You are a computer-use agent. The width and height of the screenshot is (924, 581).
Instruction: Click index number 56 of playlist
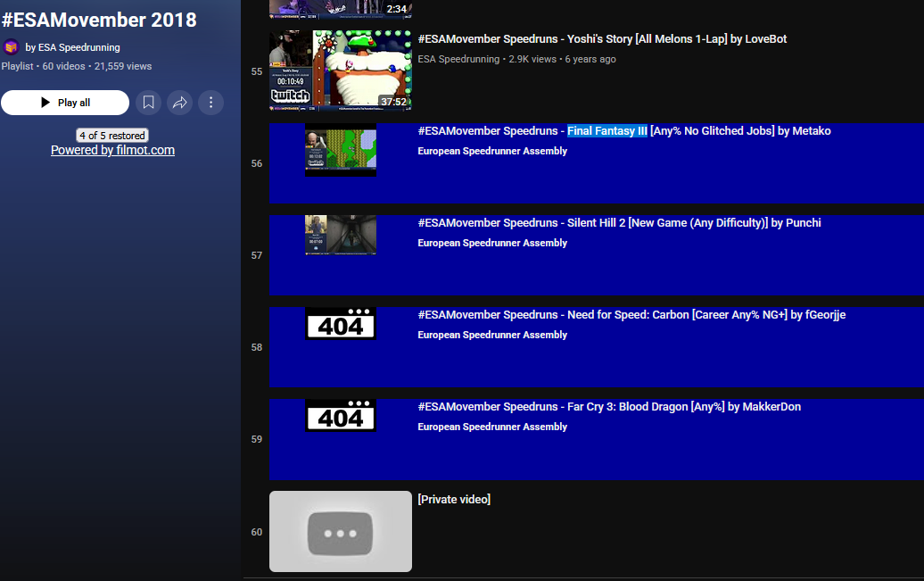click(x=257, y=163)
